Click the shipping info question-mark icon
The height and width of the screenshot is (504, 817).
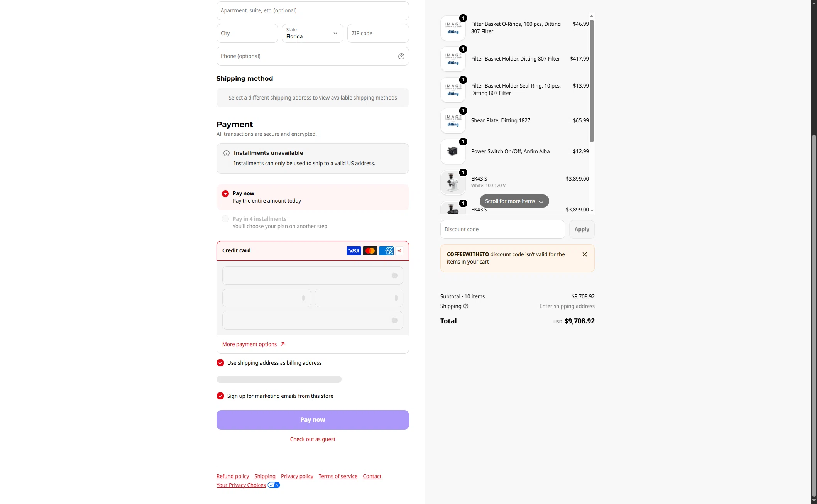[466, 306]
